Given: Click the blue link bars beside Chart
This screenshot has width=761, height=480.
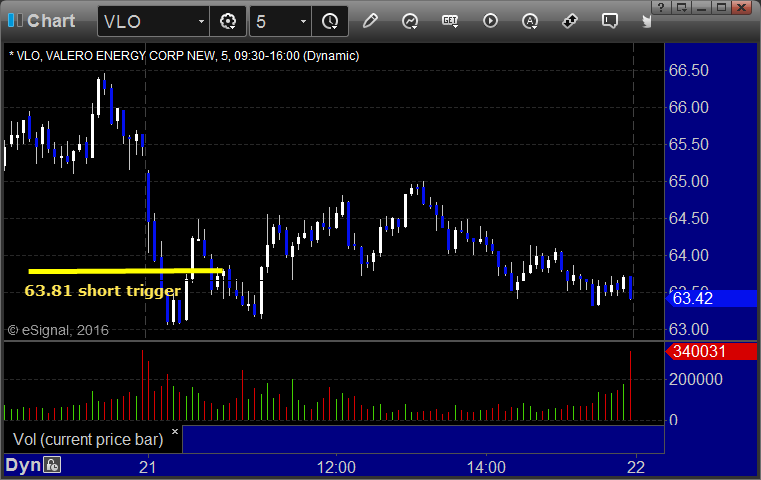Looking at the screenshot, I should [15, 20].
